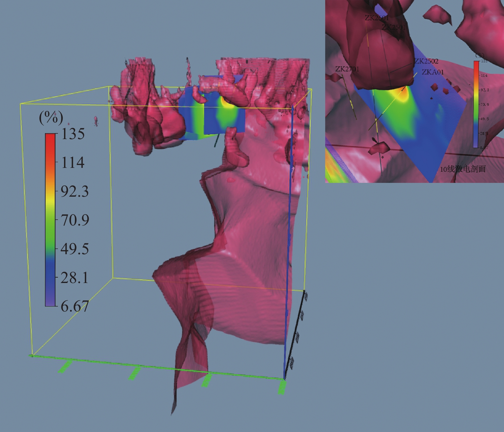Click the 6.67 minimum legend value
This screenshot has height=432, width=504.
(75, 307)
